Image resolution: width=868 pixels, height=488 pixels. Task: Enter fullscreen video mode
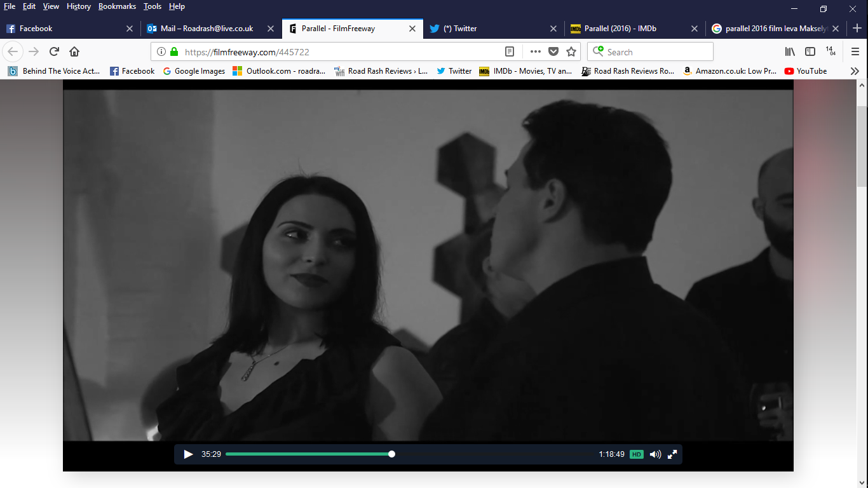pyautogui.click(x=672, y=454)
